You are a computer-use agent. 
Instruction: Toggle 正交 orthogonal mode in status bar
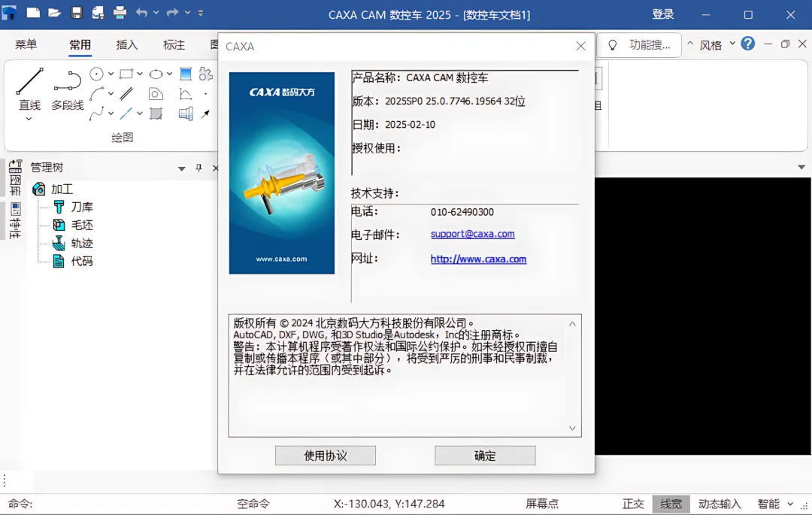tap(633, 504)
